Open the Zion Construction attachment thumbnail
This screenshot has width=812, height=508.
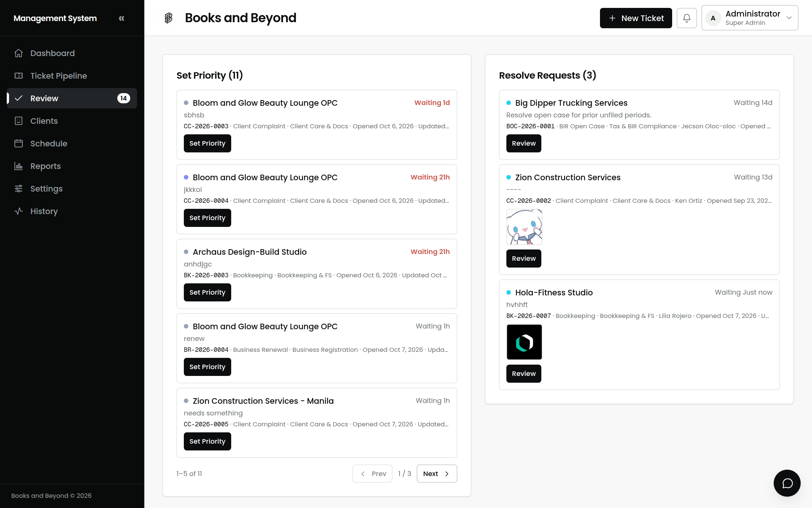point(524,227)
